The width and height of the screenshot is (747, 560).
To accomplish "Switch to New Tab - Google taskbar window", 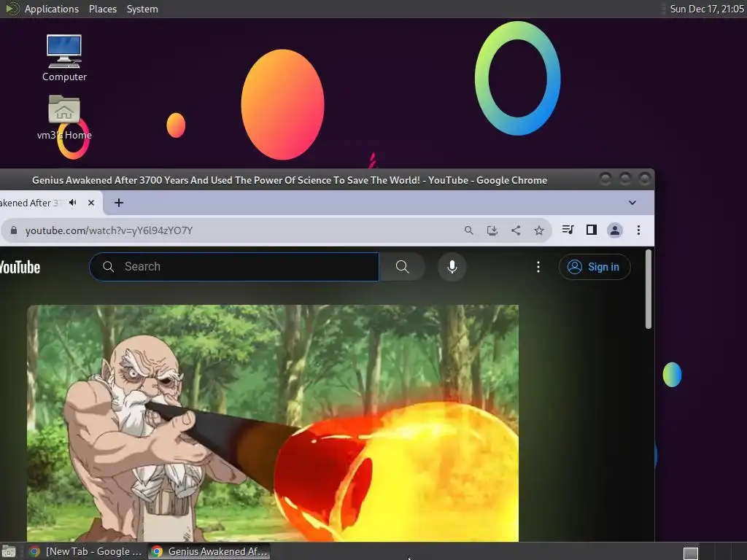I will 86,551.
